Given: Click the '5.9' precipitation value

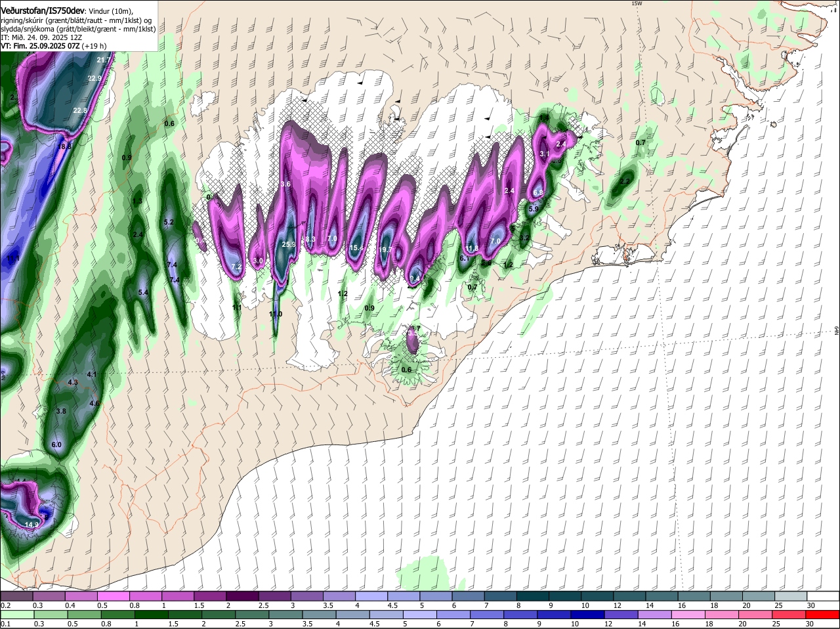Looking at the screenshot, I should (534, 209).
